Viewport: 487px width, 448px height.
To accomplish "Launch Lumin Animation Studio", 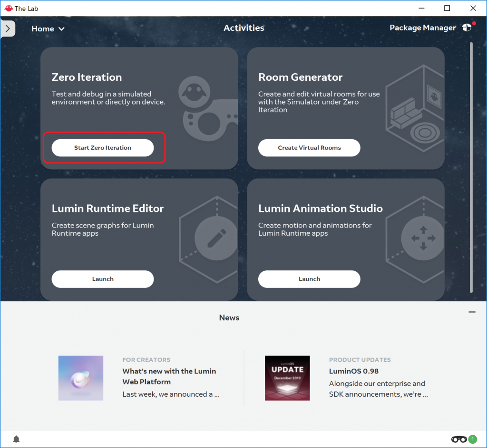I will [309, 279].
